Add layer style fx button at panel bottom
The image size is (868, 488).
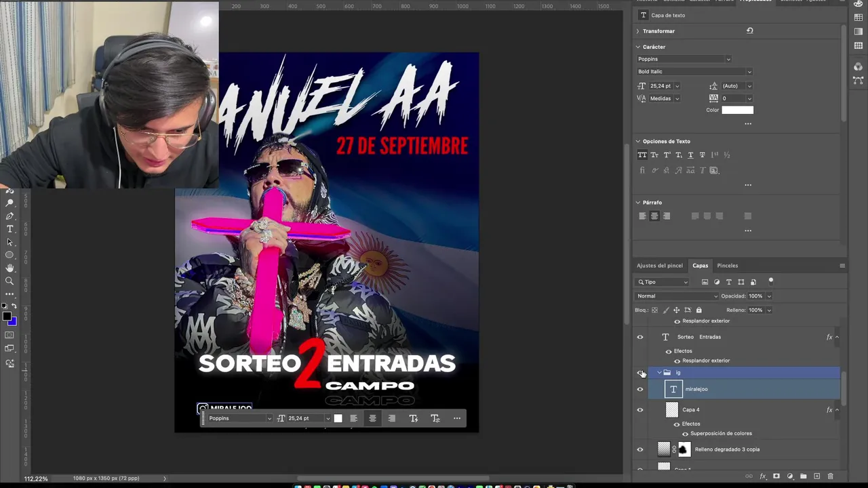pos(763,476)
